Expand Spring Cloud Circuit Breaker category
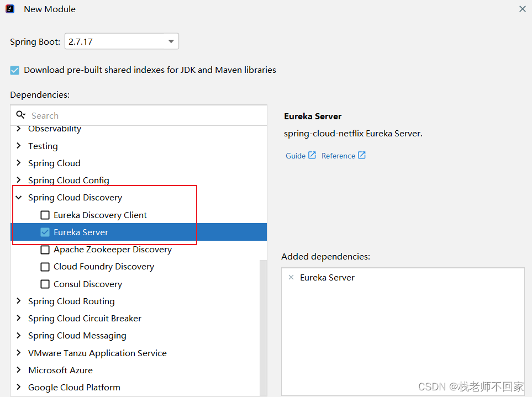The height and width of the screenshot is (397, 532). [x=19, y=318]
